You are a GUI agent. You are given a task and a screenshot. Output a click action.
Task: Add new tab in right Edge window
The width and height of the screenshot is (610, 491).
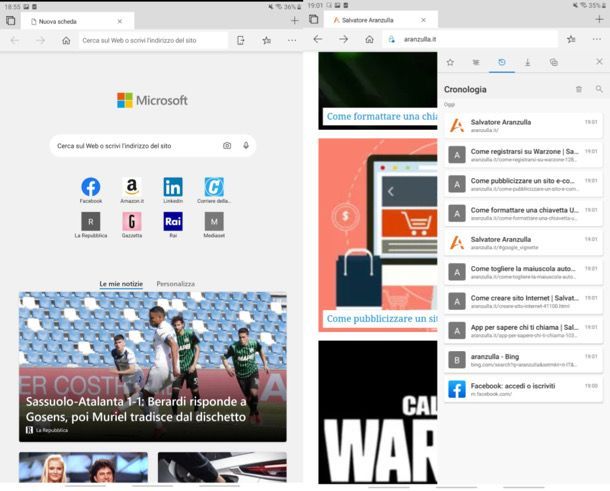[x=599, y=19]
